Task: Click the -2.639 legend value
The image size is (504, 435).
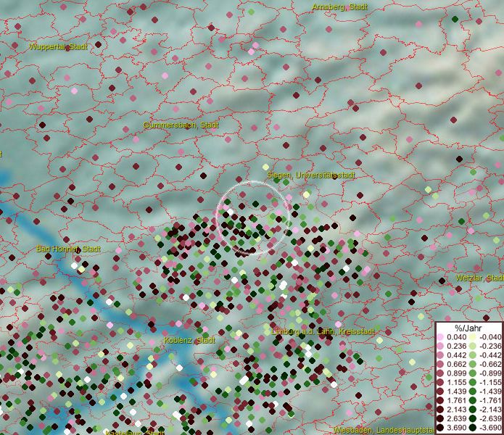Action: [x=490, y=418]
